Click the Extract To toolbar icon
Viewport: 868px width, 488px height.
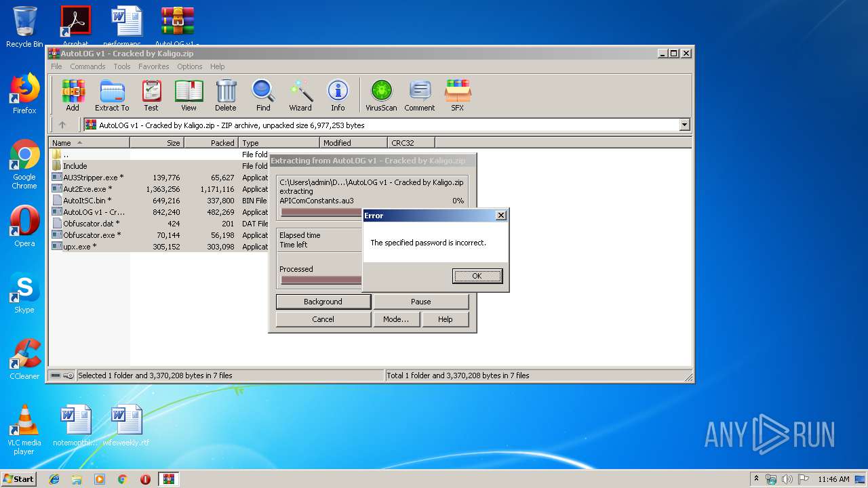112,96
